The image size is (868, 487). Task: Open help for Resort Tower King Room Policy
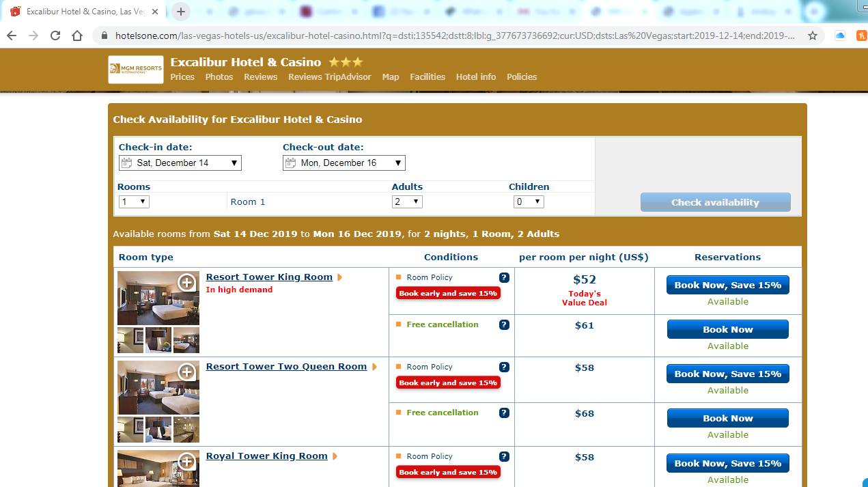[x=504, y=277]
